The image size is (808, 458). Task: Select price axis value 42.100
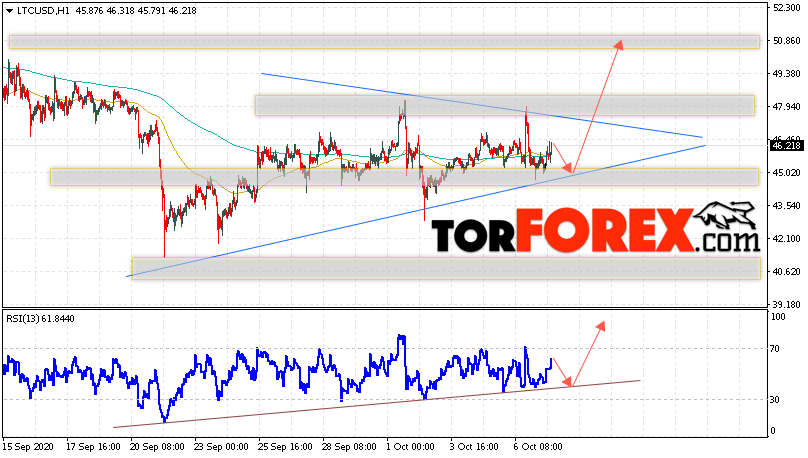click(x=786, y=239)
